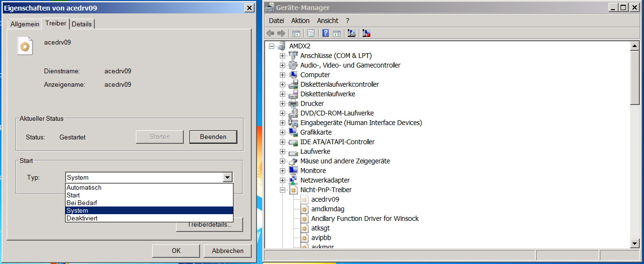Open the Aktion menu
644x264 pixels.
click(x=300, y=21)
